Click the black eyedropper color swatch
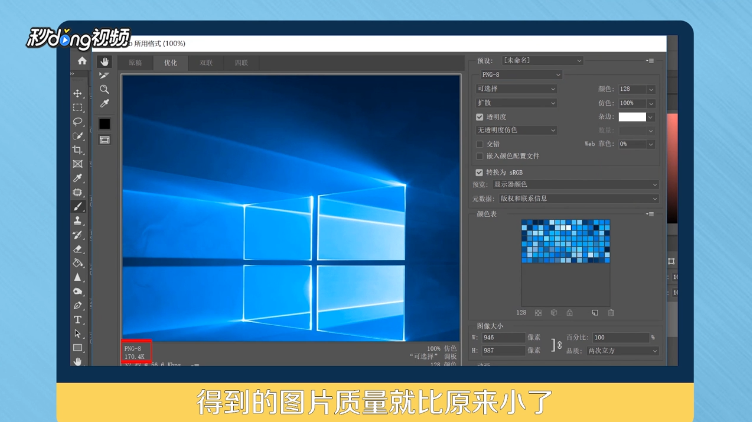 105,124
